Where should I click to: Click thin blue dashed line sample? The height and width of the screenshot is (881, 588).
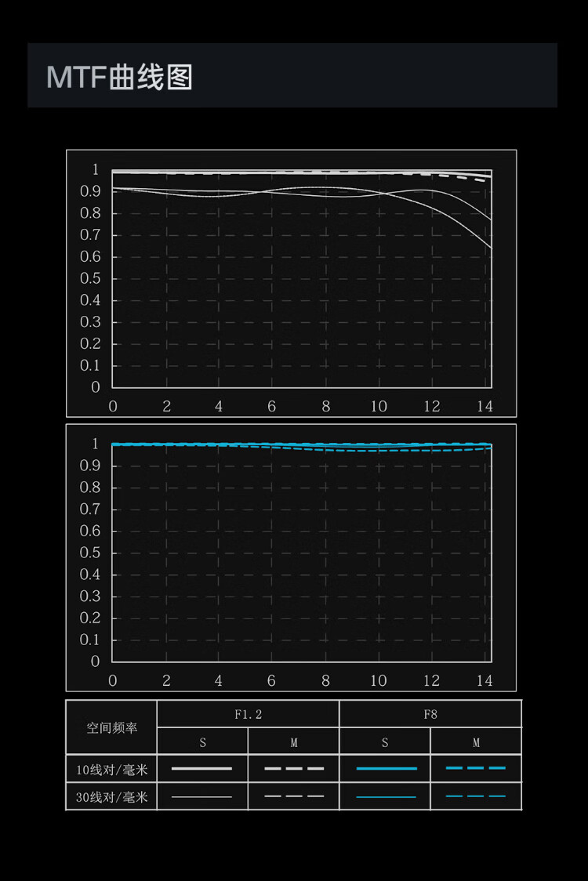[476, 796]
